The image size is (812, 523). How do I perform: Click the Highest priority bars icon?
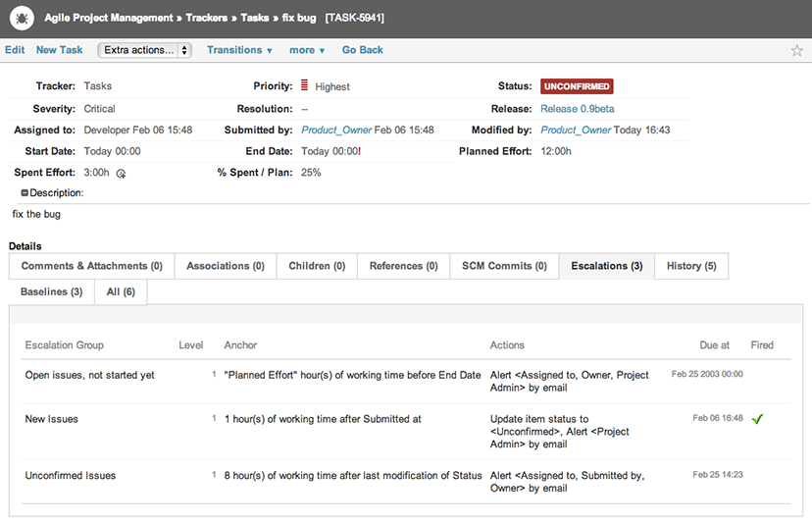[304, 85]
